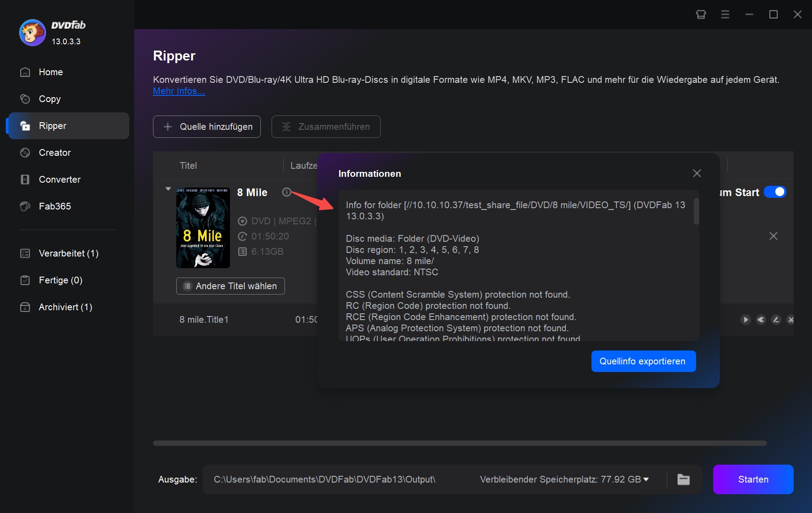
Task: Select the Ripper module
Action: (68, 126)
